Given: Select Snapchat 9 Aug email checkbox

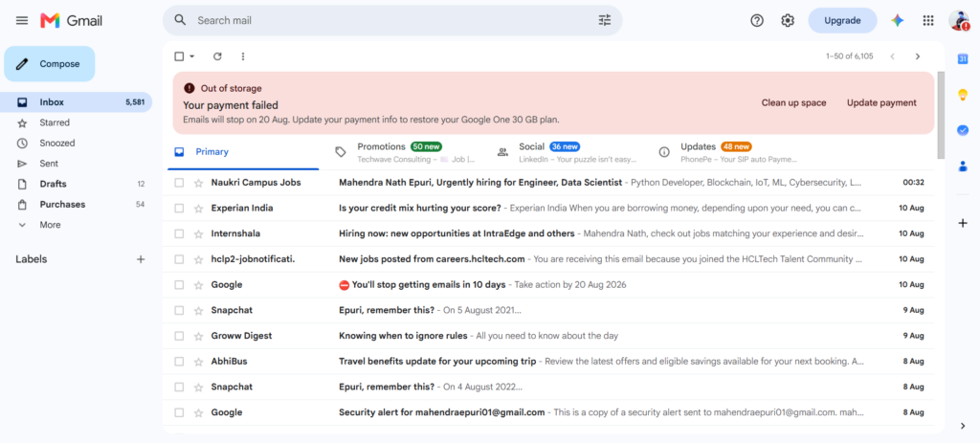Looking at the screenshot, I should click(x=179, y=311).
